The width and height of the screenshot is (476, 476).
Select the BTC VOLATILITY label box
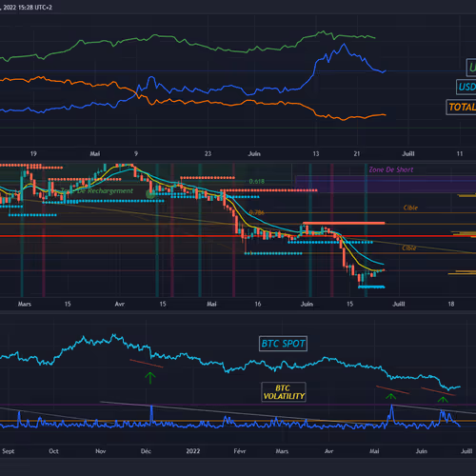click(284, 392)
